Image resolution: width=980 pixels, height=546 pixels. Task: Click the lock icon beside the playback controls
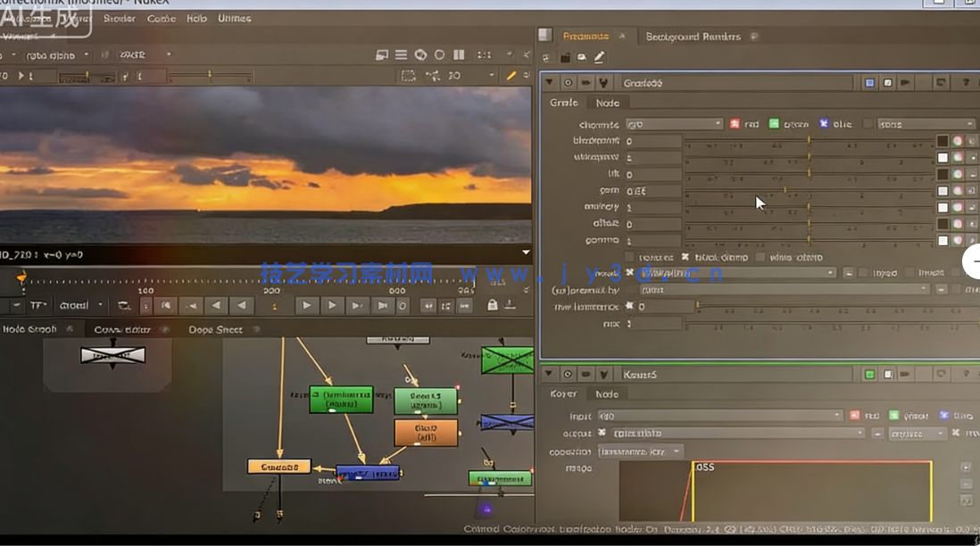(x=492, y=305)
